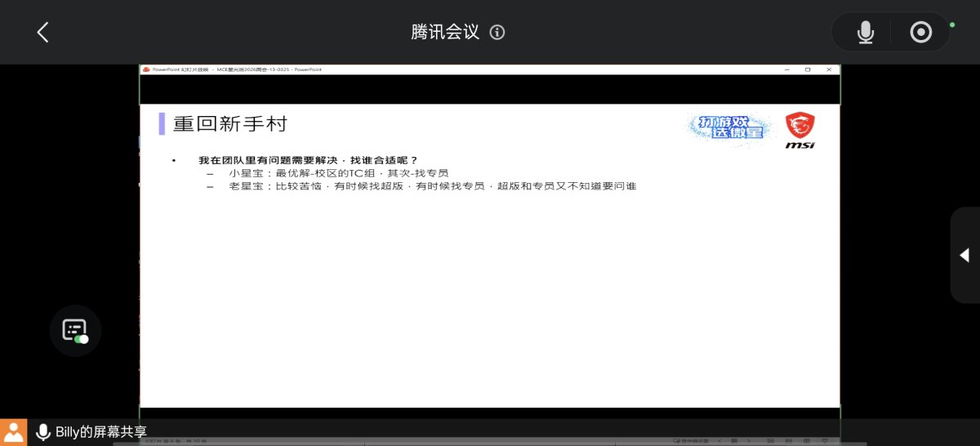Click the 小星宝 sub-bullet line

339,173
